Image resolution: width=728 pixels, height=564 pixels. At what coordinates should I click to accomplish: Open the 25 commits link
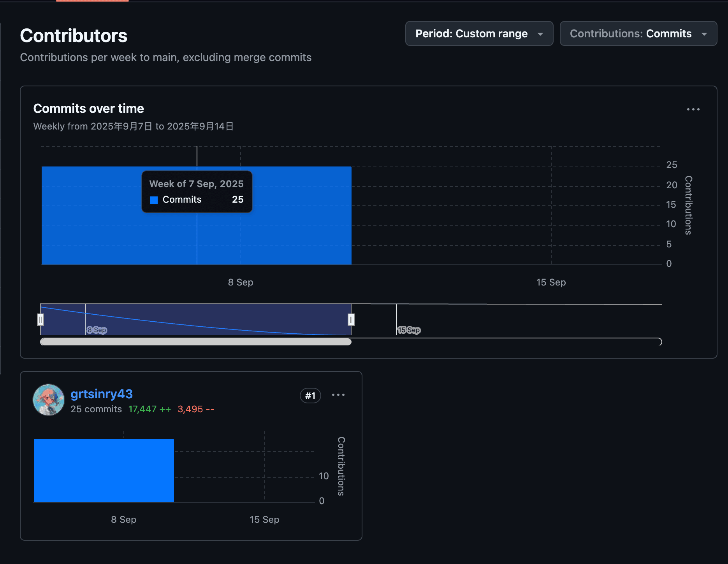[x=96, y=409]
